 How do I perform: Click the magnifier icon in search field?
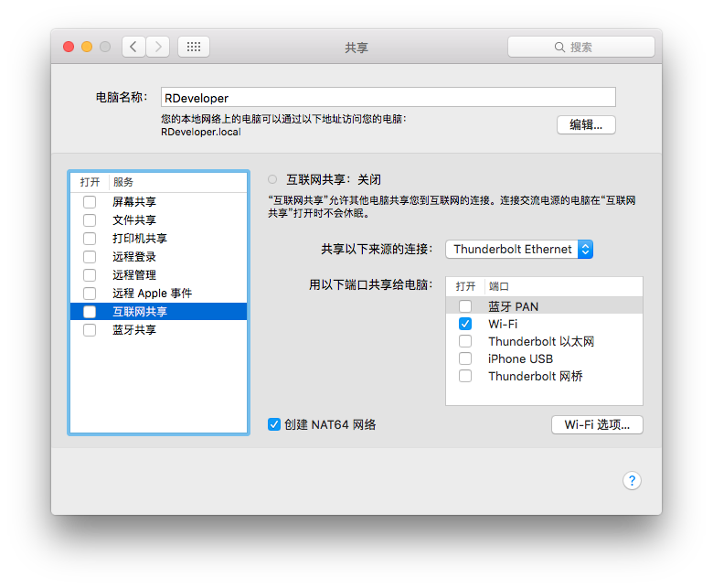point(559,48)
